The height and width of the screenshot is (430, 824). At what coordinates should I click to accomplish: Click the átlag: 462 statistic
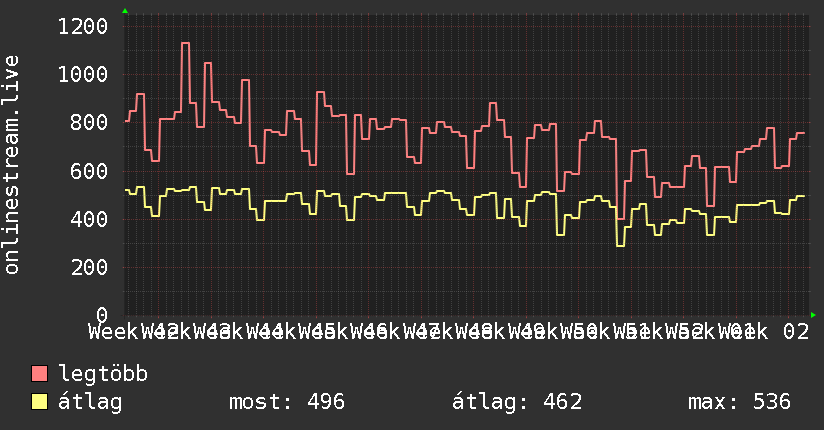pos(517,402)
